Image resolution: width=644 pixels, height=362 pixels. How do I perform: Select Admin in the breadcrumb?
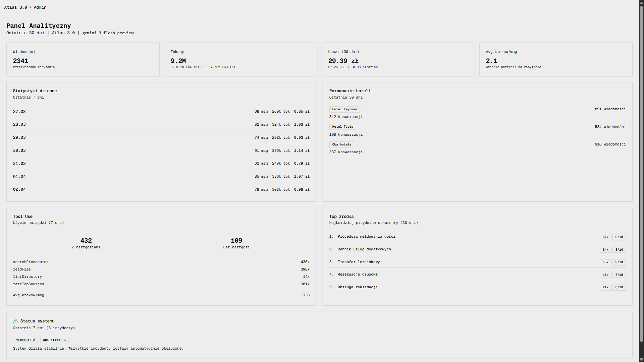[x=40, y=7]
